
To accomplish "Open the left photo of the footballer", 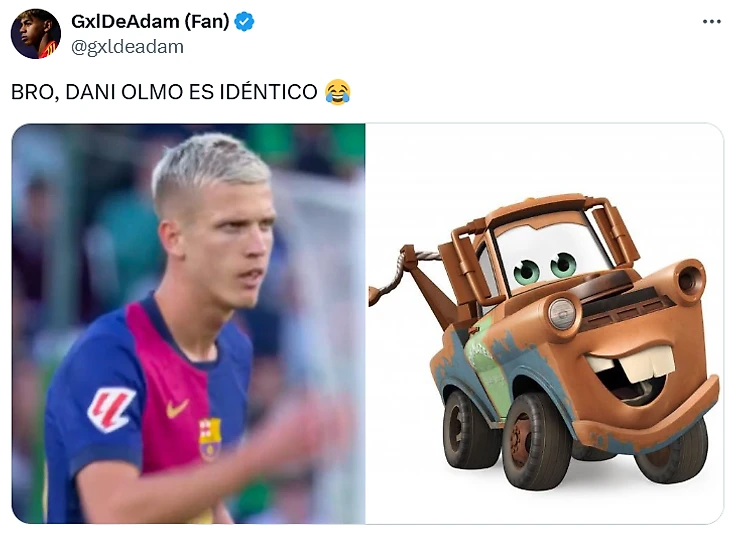I will tap(189, 323).
